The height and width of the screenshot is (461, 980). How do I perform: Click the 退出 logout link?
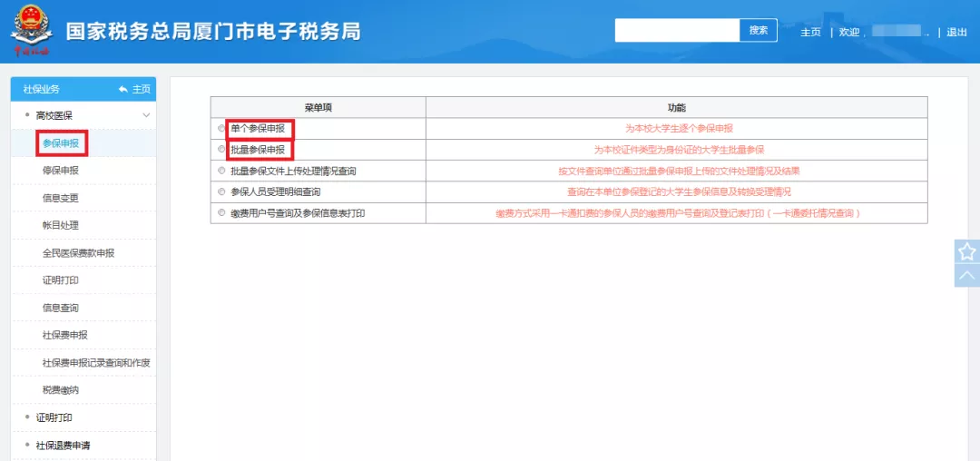957,33
